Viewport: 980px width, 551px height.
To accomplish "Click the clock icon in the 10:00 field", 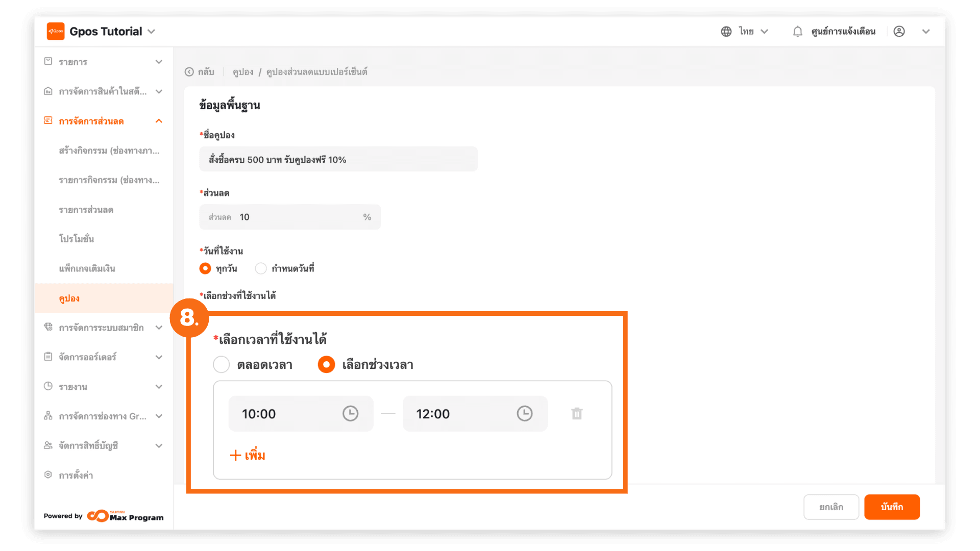I will pos(350,414).
